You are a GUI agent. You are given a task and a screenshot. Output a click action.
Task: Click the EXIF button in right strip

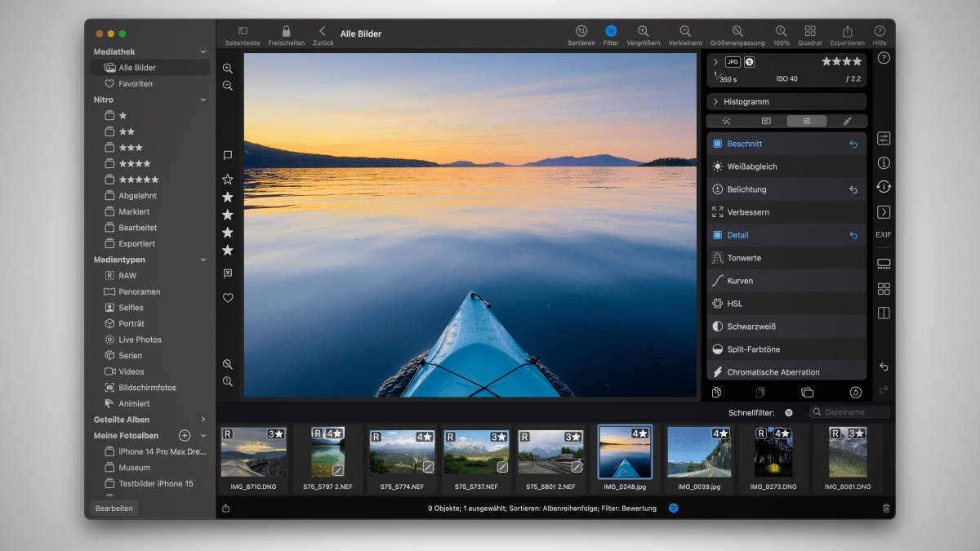pos(884,235)
